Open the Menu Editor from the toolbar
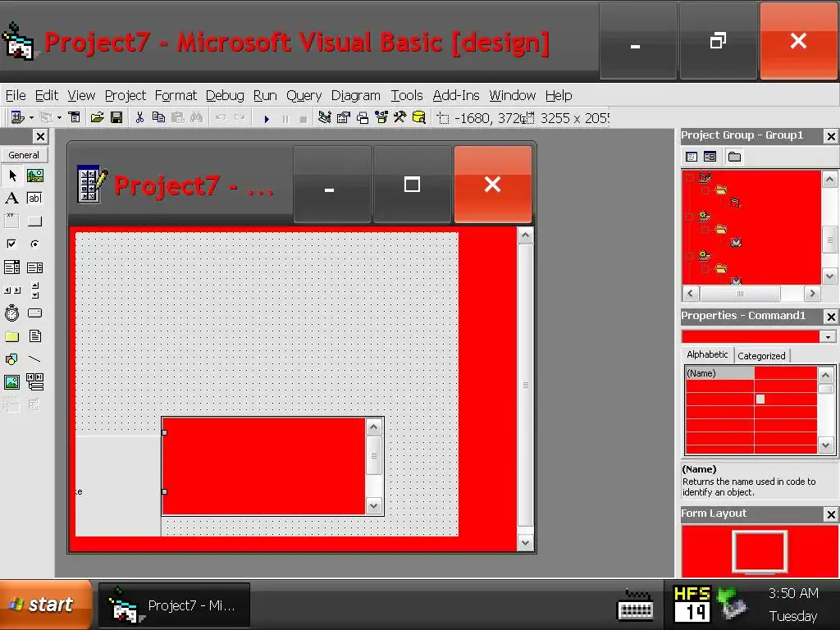Screen dimensions: 840x630 (75, 117)
